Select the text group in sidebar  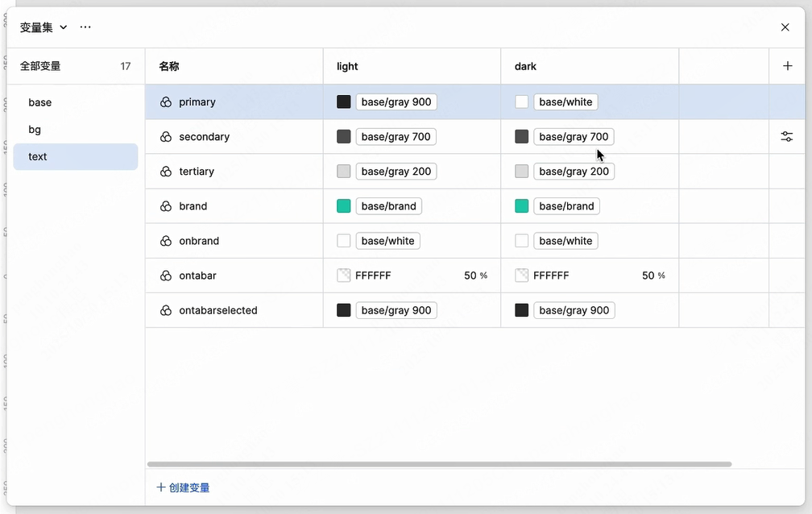(38, 157)
